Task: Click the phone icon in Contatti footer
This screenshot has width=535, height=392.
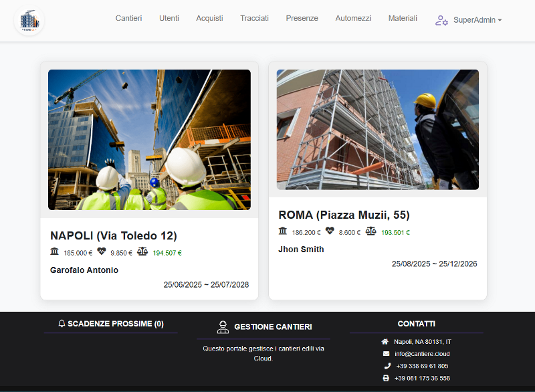Action: 387,366
